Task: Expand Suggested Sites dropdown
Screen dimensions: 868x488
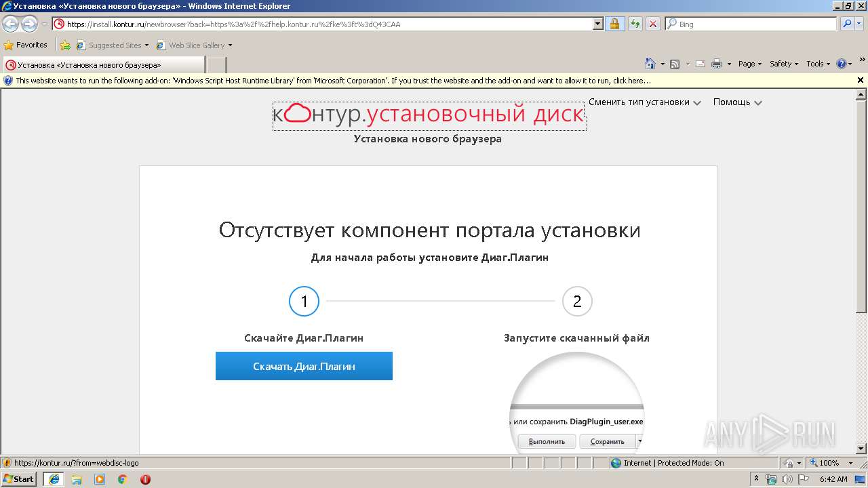Action: click(x=146, y=45)
